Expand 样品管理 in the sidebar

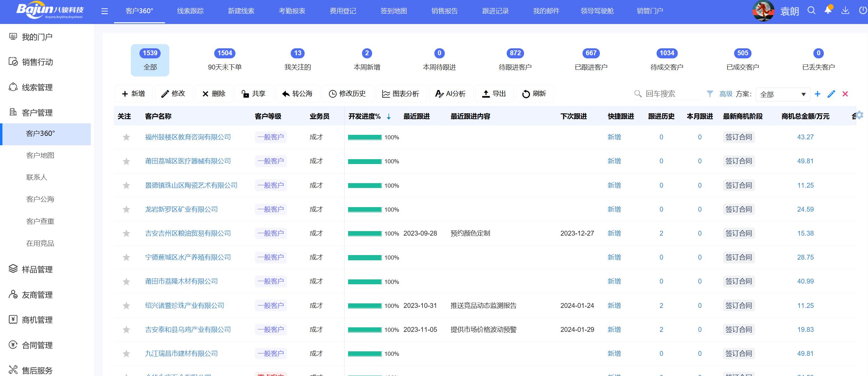click(x=37, y=269)
